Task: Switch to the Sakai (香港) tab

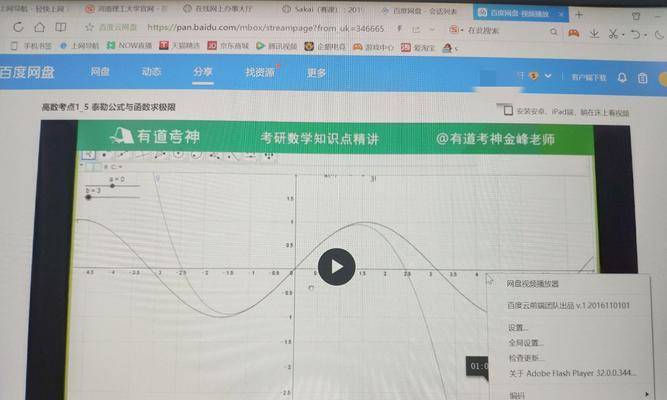Action: 323,9
